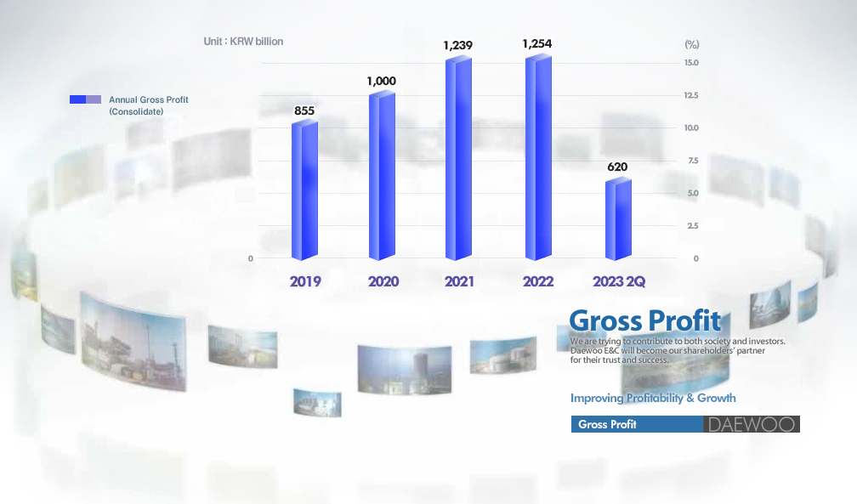Click the large 'Gross Profit' heading
The width and height of the screenshot is (857, 504).
tap(645, 320)
